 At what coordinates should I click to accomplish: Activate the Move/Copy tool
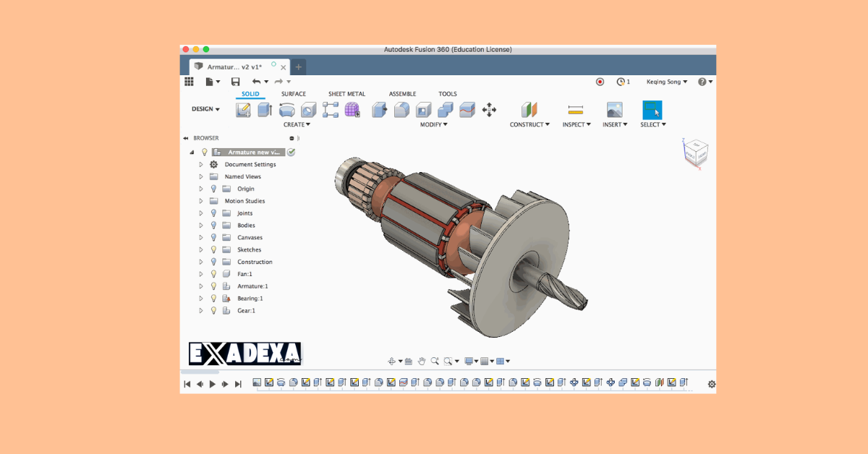coord(489,110)
